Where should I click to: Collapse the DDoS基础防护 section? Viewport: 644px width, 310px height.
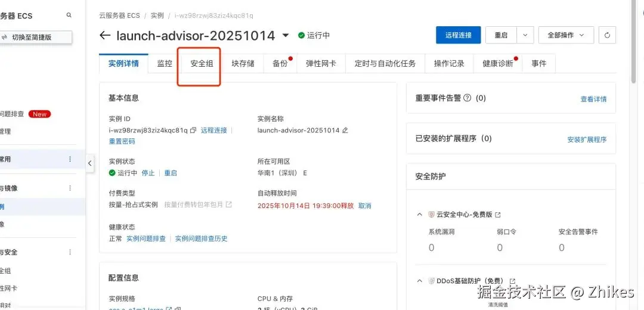coord(419,281)
